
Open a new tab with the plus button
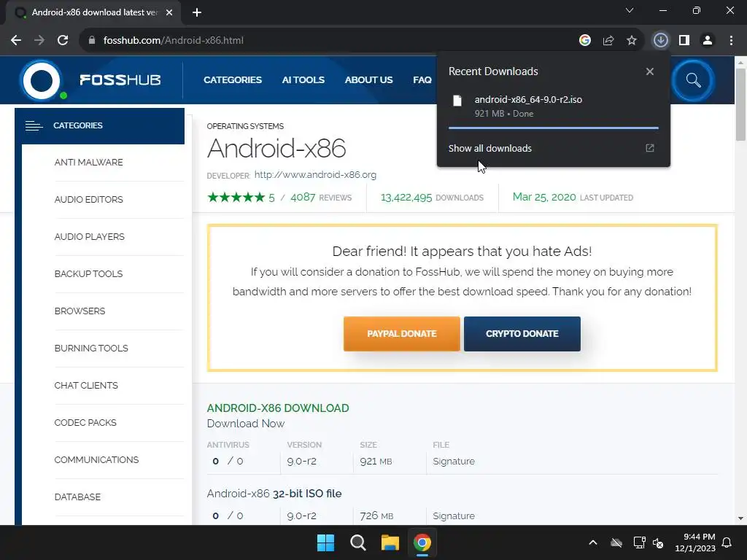[197, 12]
